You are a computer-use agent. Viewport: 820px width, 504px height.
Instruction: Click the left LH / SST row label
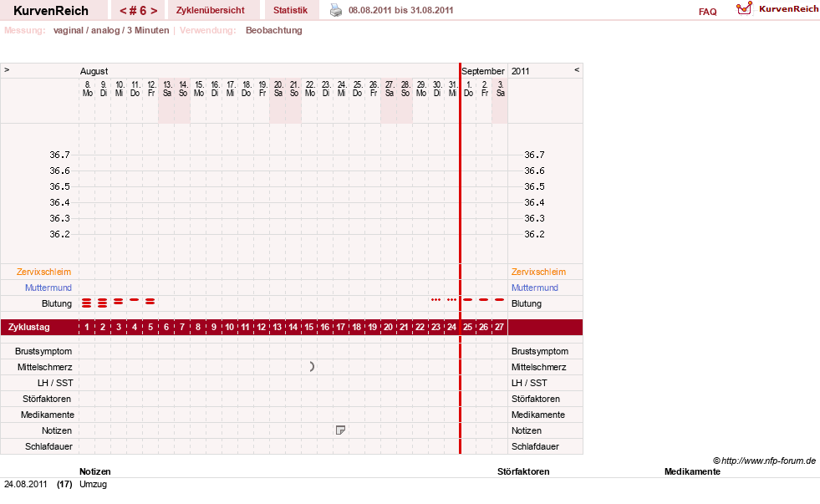[55, 384]
